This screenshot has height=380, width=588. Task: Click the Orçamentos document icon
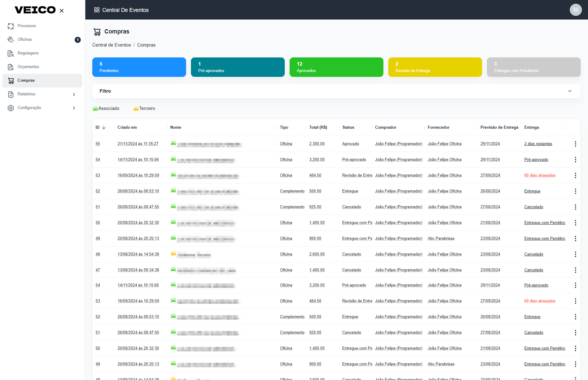point(11,67)
